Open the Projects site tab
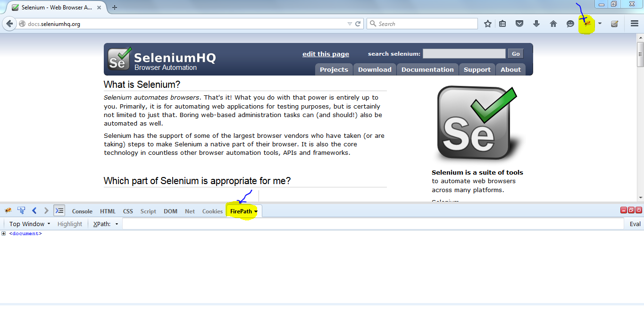644x312 pixels. pyautogui.click(x=334, y=69)
